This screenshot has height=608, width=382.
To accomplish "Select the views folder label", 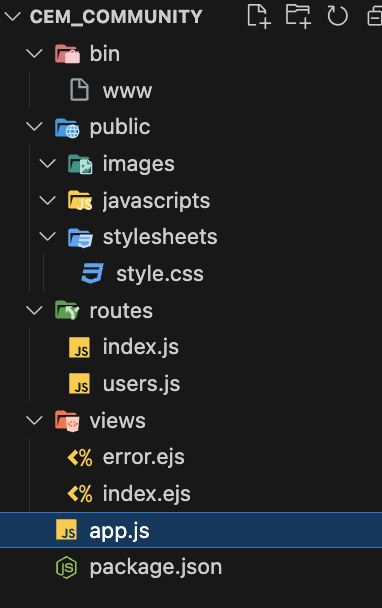I will coord(118,421).
